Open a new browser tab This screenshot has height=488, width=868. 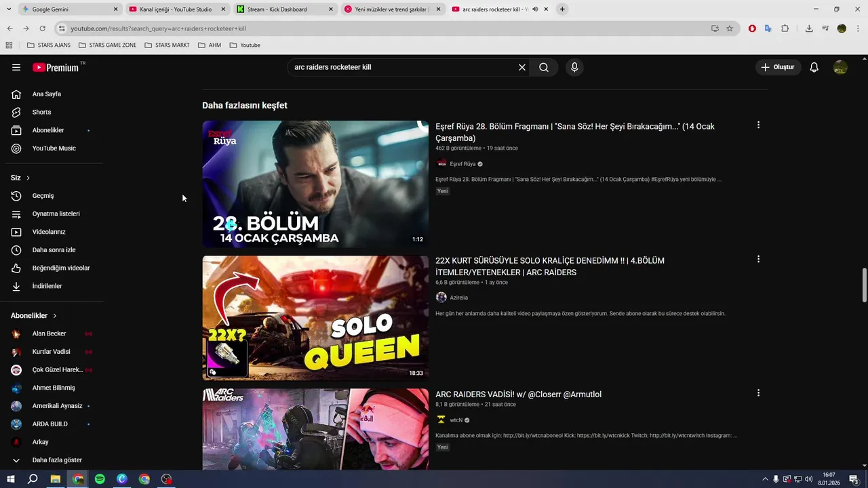pyautogui.click(x=562, y=9)
